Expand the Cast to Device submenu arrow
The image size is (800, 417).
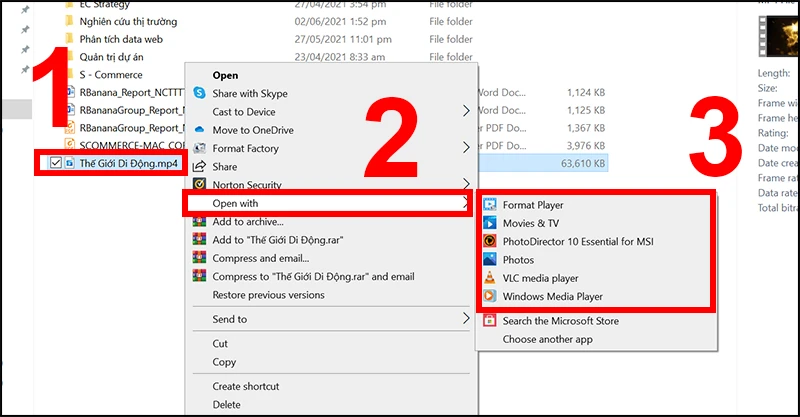(466, 111)
